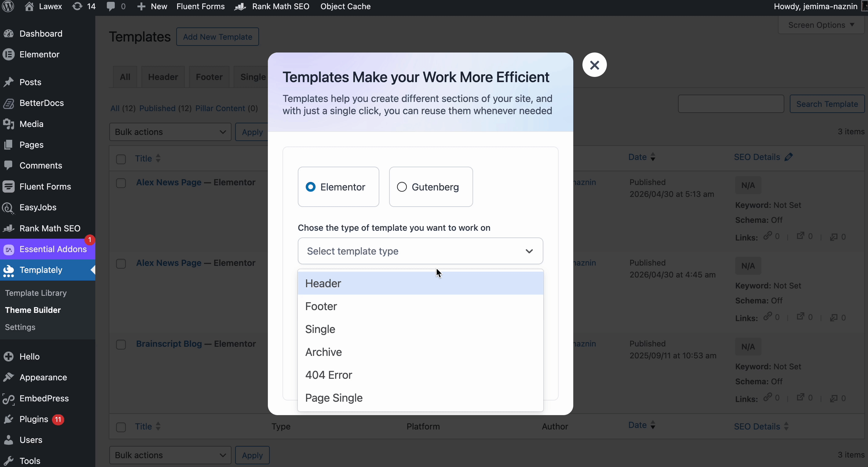868x467 pixels.
Task: Open the bottom Bulk actions dropdown
Action: [170, 455]
